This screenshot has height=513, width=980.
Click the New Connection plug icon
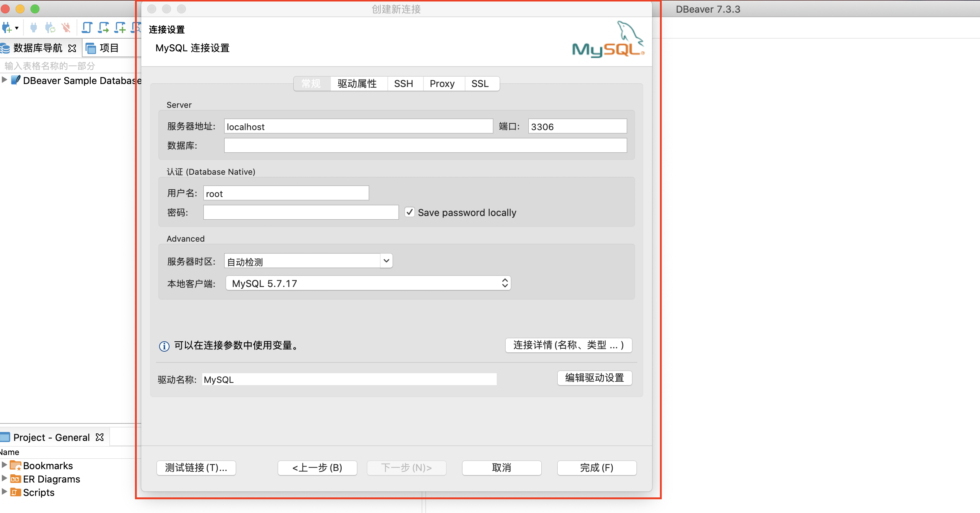[6, 28]
